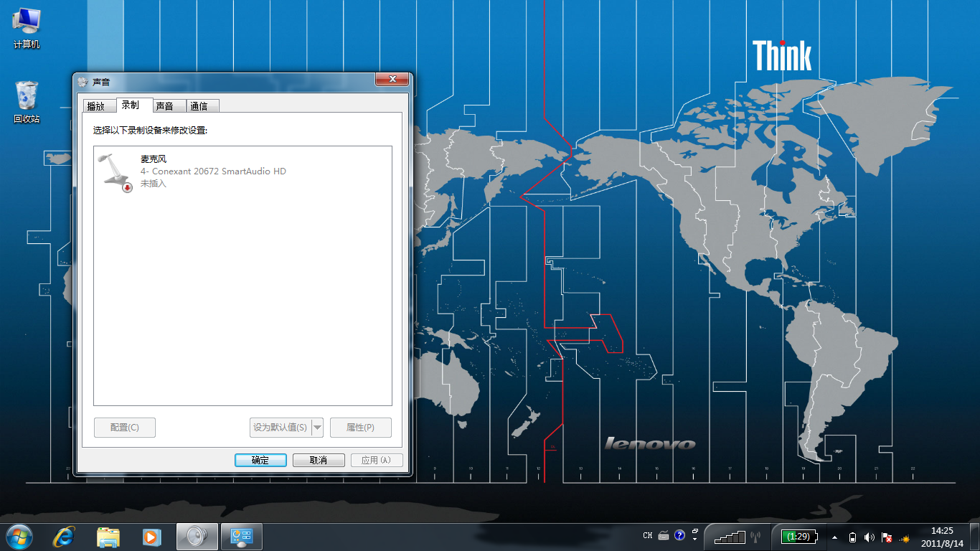Open Action Center flag tray icon
Screen dimensions: 980x551
[887, 537]
